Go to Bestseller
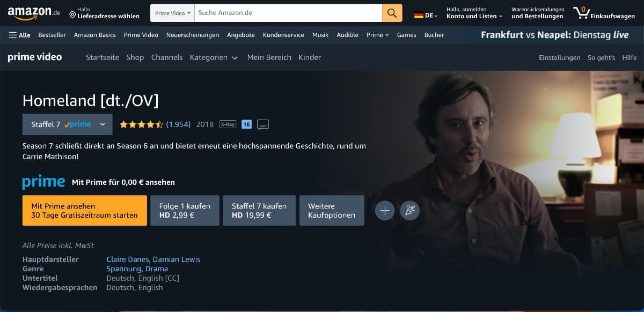 [52, 35]
